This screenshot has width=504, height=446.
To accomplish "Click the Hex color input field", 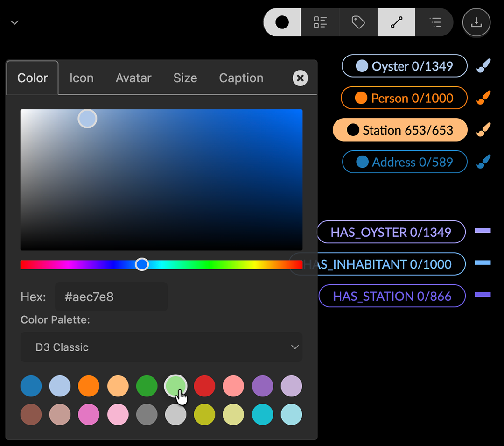I will pos(111,297).
